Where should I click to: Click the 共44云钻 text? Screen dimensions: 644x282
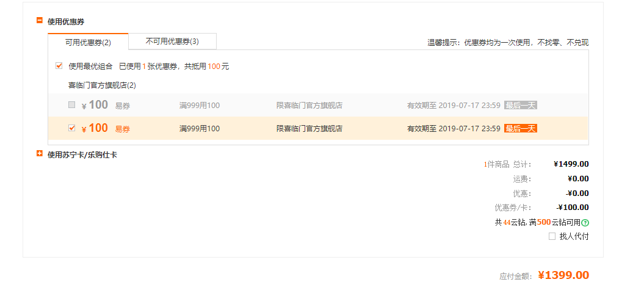pyautogui.click(x=510, y=223)
